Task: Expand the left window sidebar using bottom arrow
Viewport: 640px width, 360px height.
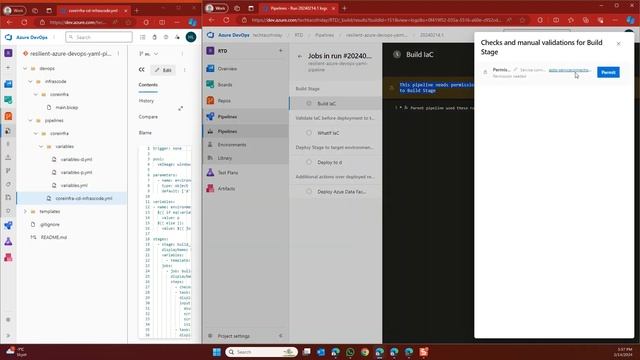Action: click(x=8, y=336)
